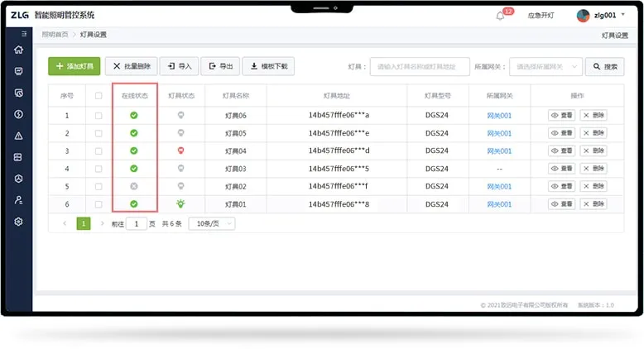The width and height of the screenshot is (644, 349).
Task: Collapse the sidebar with the hamburger icon
Action: pyautogui.click(x=23, y=34)
